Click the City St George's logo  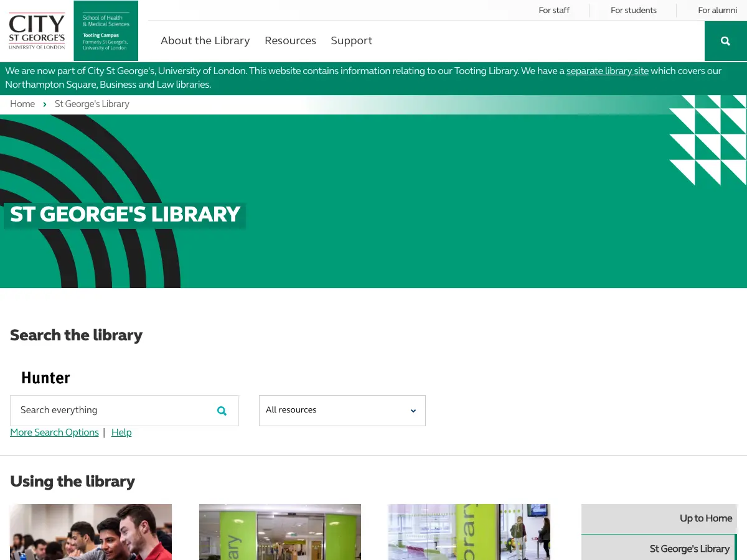(37, 31)
